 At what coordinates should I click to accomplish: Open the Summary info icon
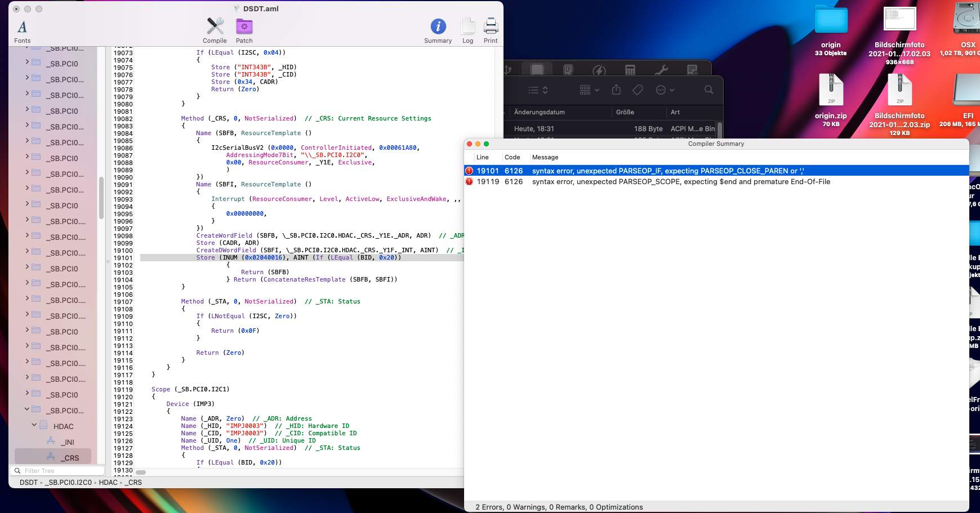click(x=438, y=26)
